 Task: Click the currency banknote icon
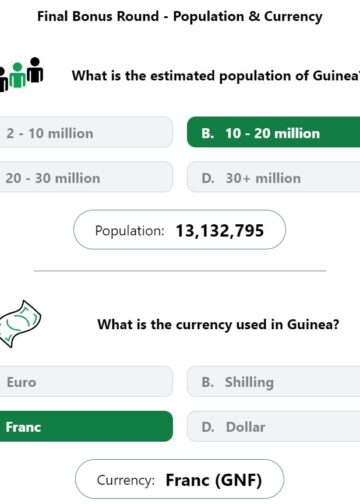pyautogui.click(x=19, y=324)
